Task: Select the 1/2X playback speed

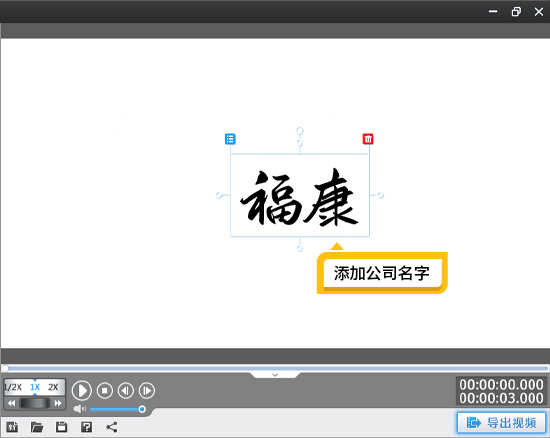Action: [x=13, y=387]
